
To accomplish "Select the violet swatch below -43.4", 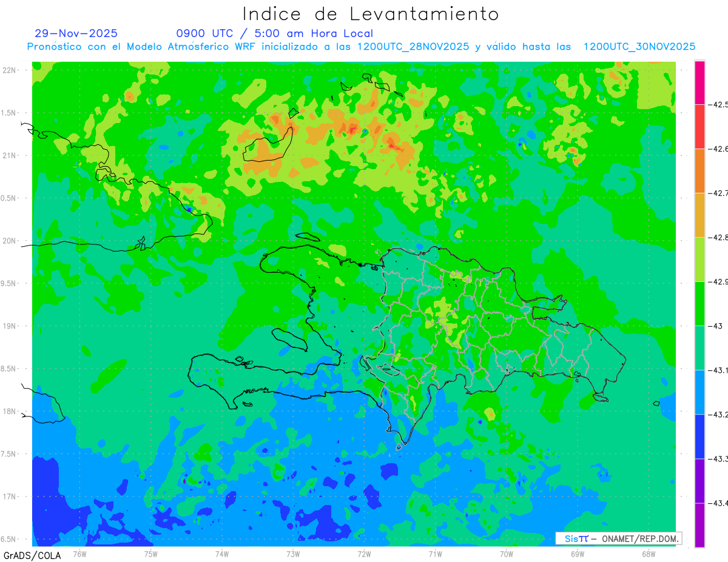I will 699,525.
